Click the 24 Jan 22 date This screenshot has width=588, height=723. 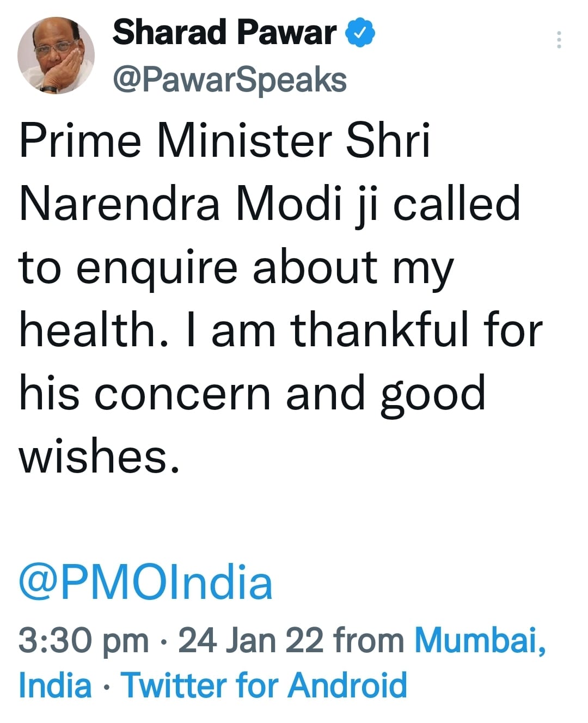pos(250,640)
